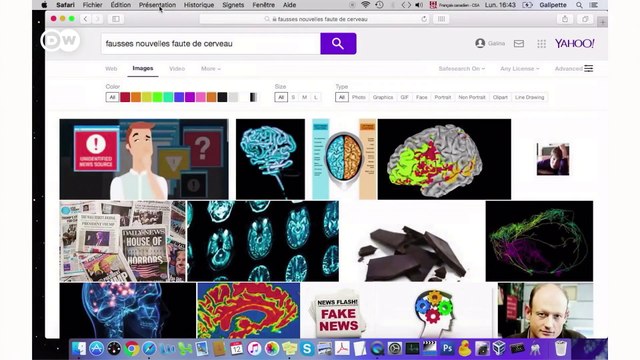640x360 pixels.
Task: Filter image type by Graphics
Action: coord(383,97)
